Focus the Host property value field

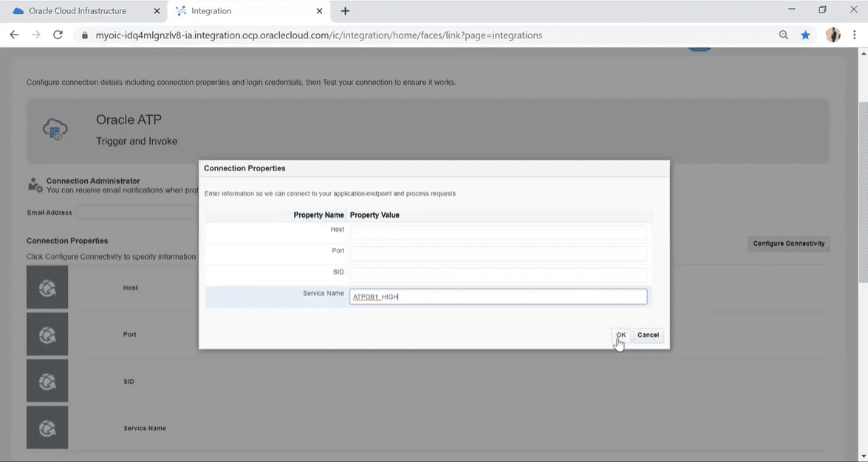click(x=498, y=232)
